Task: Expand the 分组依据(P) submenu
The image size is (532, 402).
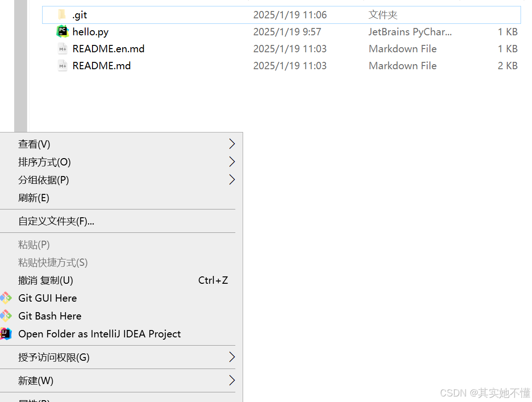Action: pyautogui.click(x=43, y=180)
